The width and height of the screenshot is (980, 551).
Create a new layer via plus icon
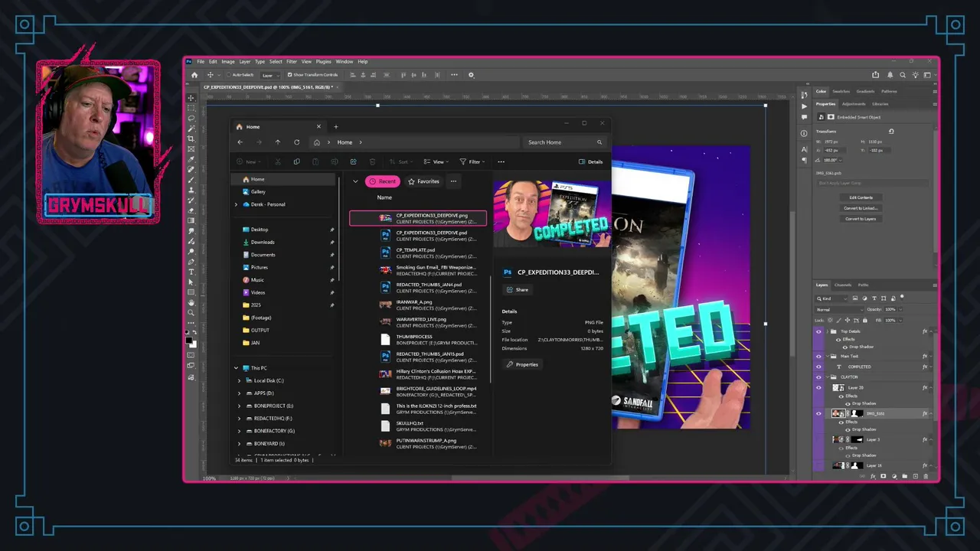915,476
